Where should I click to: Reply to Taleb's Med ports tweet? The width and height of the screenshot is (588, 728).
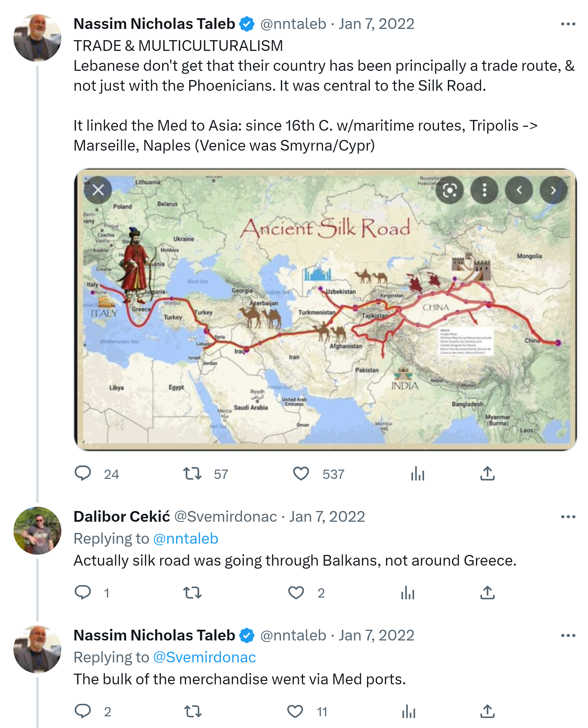coord(83,711)
